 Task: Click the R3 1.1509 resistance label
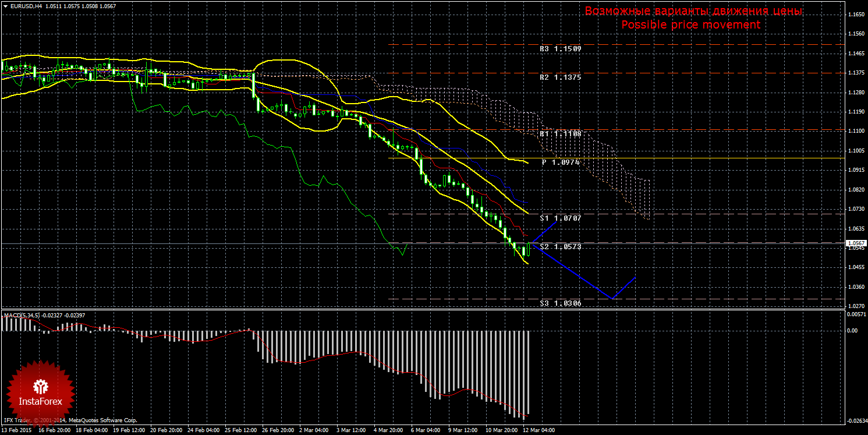point(561,49)
